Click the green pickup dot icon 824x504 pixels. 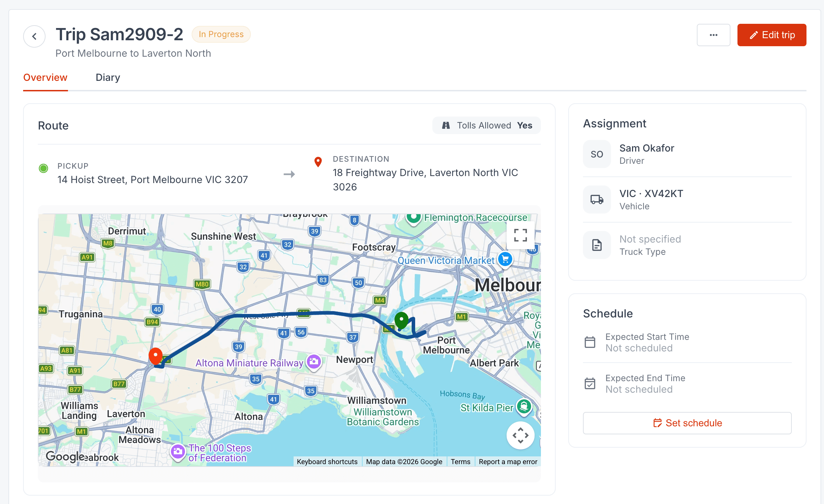[43, 168]
